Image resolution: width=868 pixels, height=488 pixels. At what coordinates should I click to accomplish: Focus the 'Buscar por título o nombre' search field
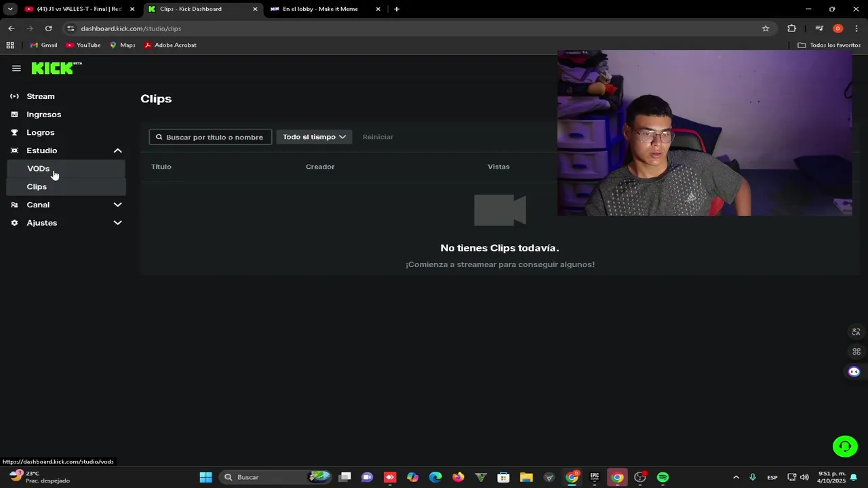(x=210, y=137)
